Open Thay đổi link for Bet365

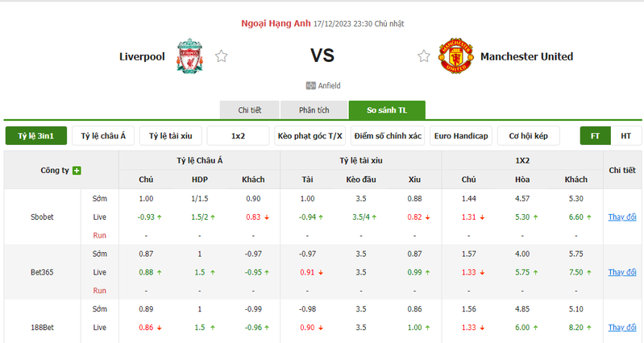click(x=622, y=272)
